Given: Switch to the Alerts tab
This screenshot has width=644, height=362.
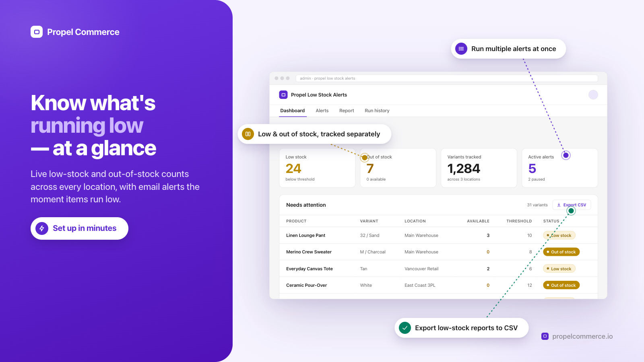Looking at the screenshot, I should tap(322, 111).
